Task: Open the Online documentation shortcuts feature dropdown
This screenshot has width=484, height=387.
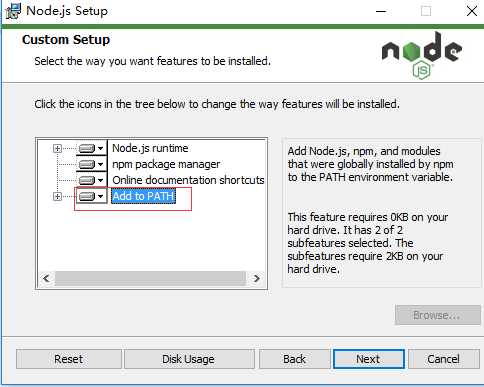Action: coord(92,180)
